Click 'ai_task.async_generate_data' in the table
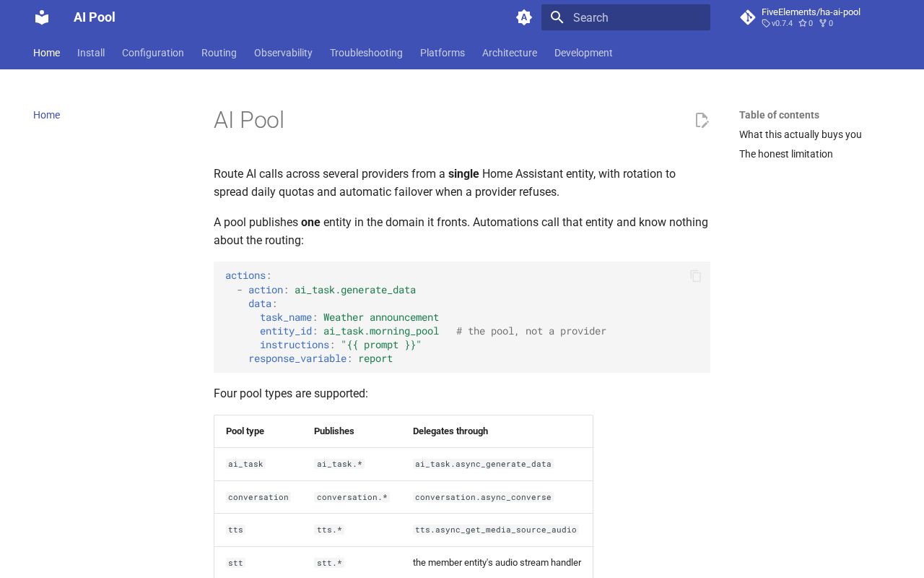 pos(483,464)
